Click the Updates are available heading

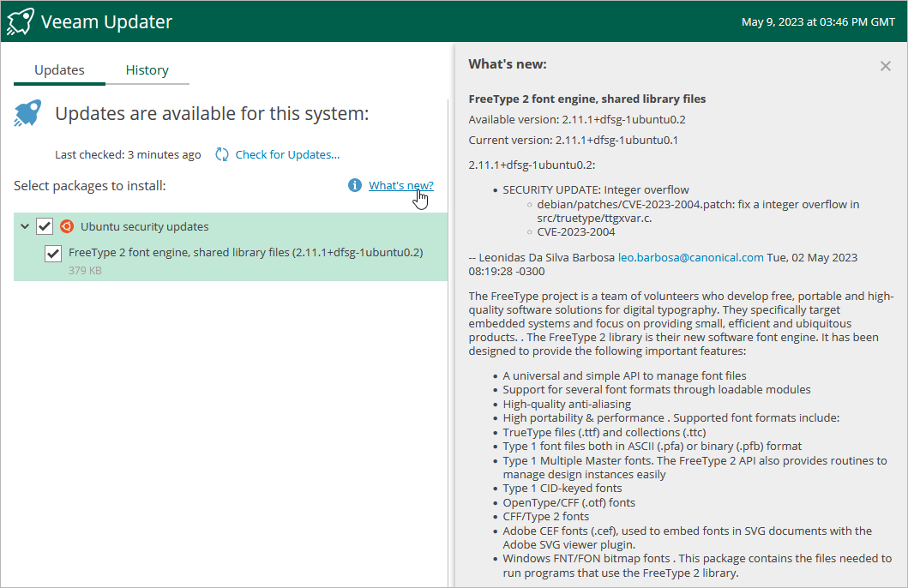[212, 113]
